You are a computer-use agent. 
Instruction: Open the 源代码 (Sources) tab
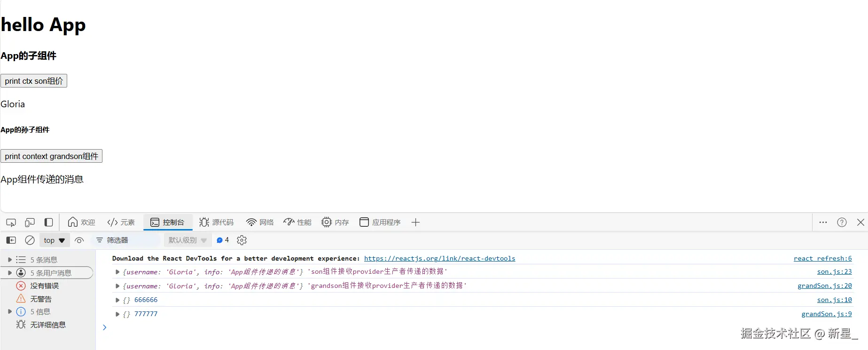[216, 223]
